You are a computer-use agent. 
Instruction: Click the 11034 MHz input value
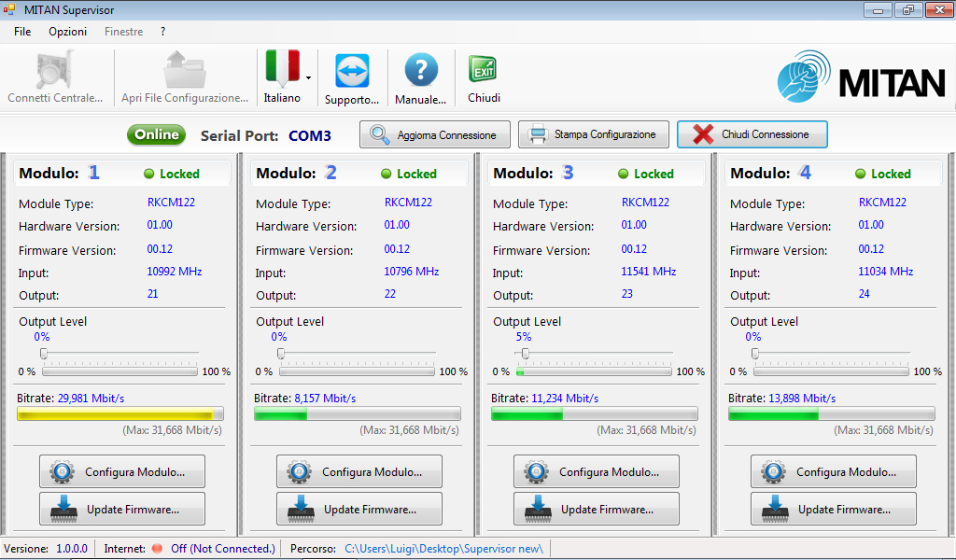(x=886, y=272)
